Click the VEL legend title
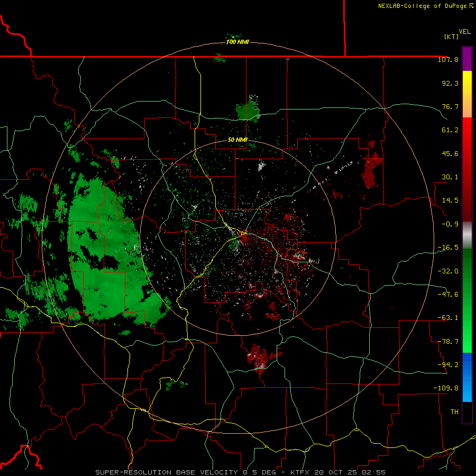 click(x=464, y=32)
